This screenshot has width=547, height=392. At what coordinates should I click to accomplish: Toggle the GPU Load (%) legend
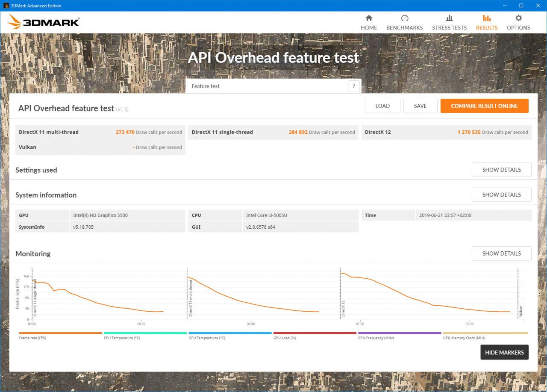click(315, 336)
